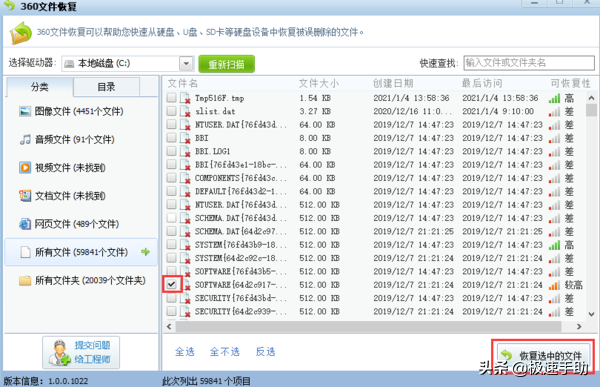Check the box for SYSTEM{64d2c92c-18
This screenshot has height=387, width=600.
point(171,258)
